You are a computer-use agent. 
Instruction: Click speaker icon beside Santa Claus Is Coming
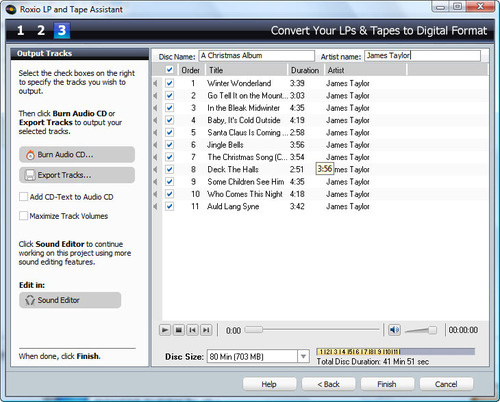coord(156,133)
